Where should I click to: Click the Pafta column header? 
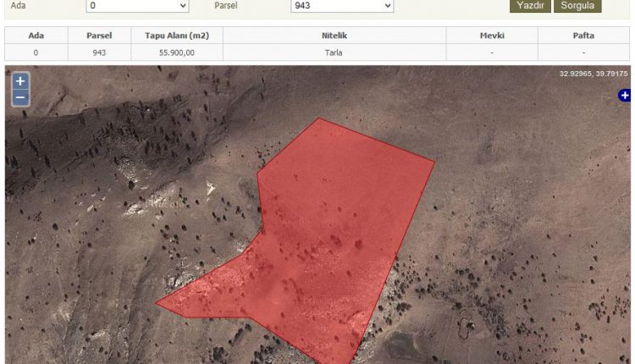pyautogui.click(x=583, y=36)
